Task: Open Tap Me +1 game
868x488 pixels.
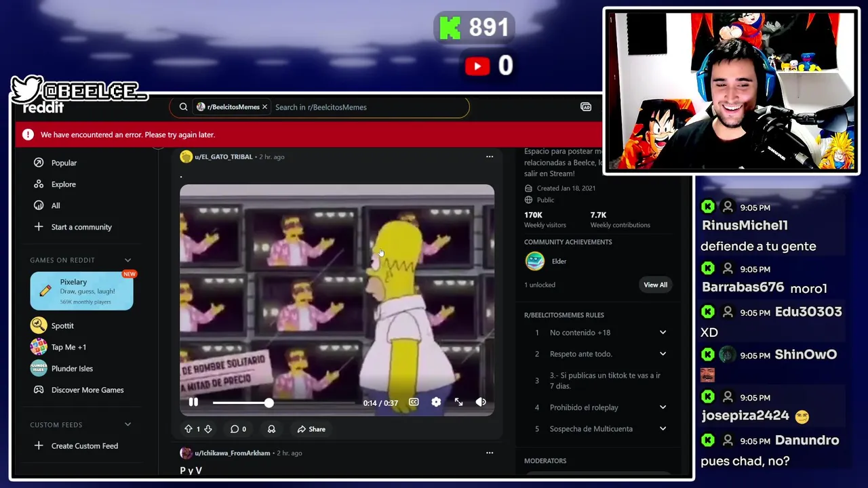Action: [68, 347]
